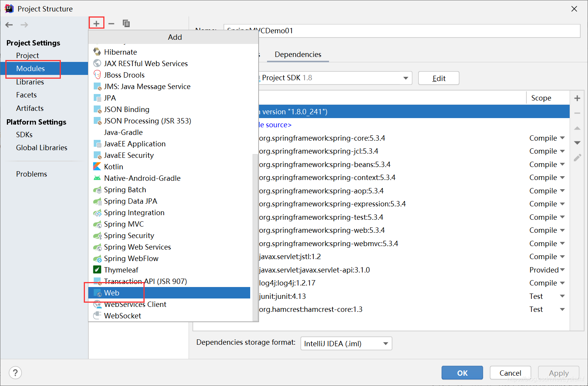Screen dimensions: 588x386
Task: Open Libraries settings section
Action: pos(30,82)
